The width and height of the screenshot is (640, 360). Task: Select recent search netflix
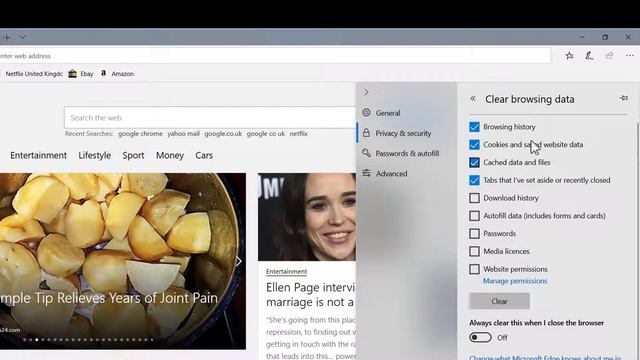(299, 133)
